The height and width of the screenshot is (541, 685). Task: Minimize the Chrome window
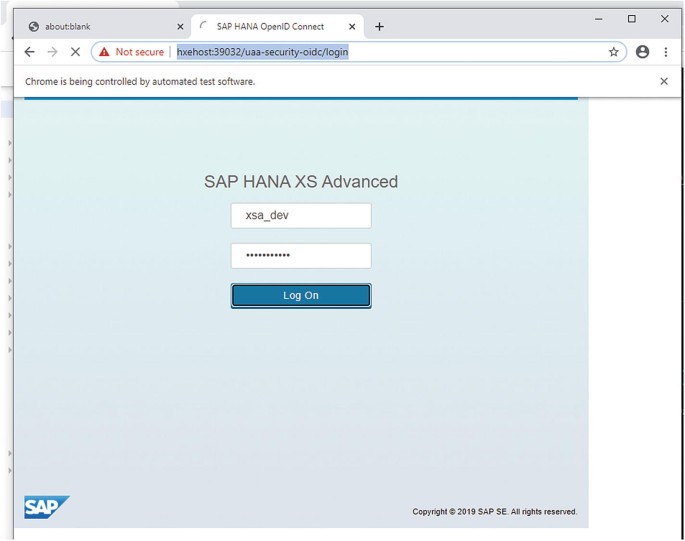pos(599,19)
